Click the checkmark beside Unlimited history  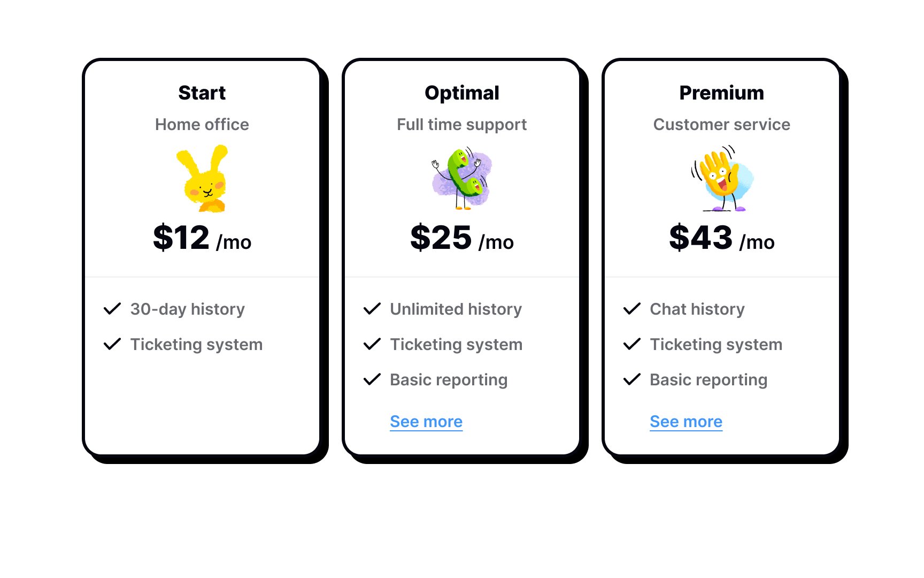pyautogui.click(x=372, y=309)
